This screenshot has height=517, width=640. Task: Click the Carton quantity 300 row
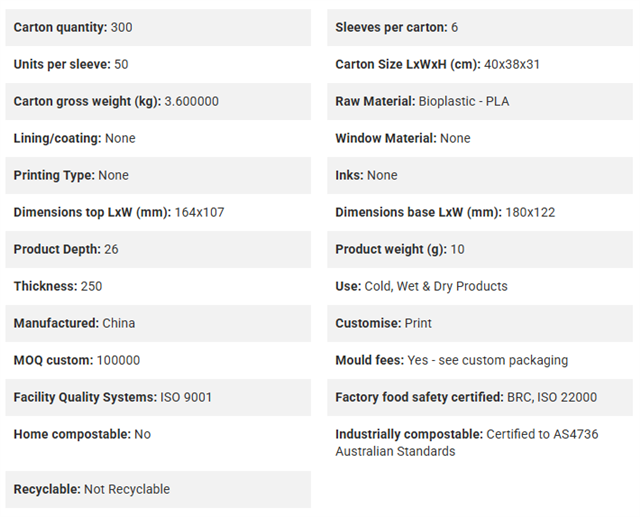pyautogui.click(x=158, y=27)
